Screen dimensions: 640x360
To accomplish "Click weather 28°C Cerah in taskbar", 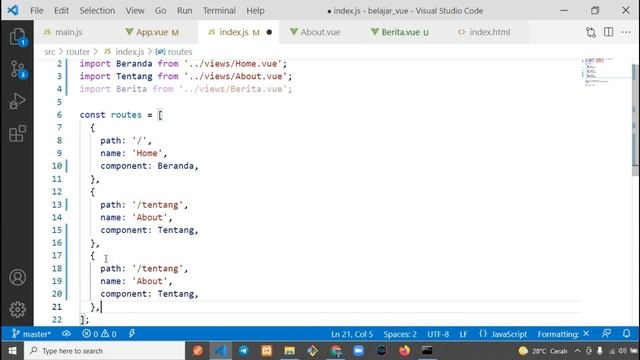I will [x=543, y=351].
